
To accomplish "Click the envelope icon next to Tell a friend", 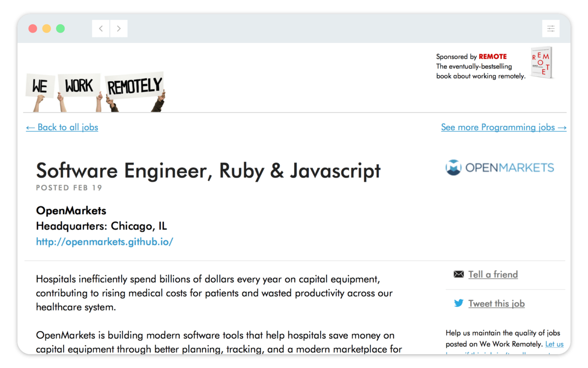I will pos(458,274).
